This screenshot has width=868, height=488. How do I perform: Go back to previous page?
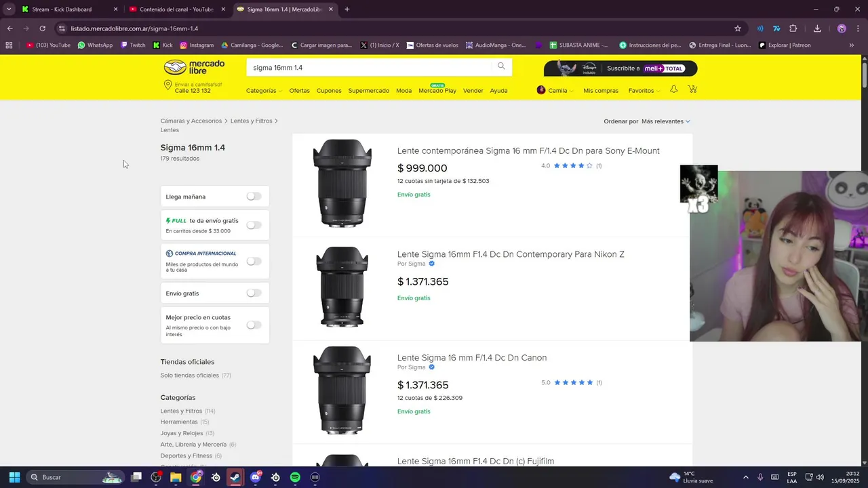pos(9,28)
